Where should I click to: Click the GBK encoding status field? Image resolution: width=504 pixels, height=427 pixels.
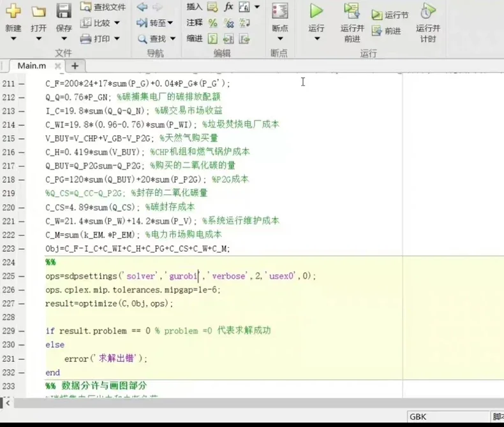click(448, 417)
